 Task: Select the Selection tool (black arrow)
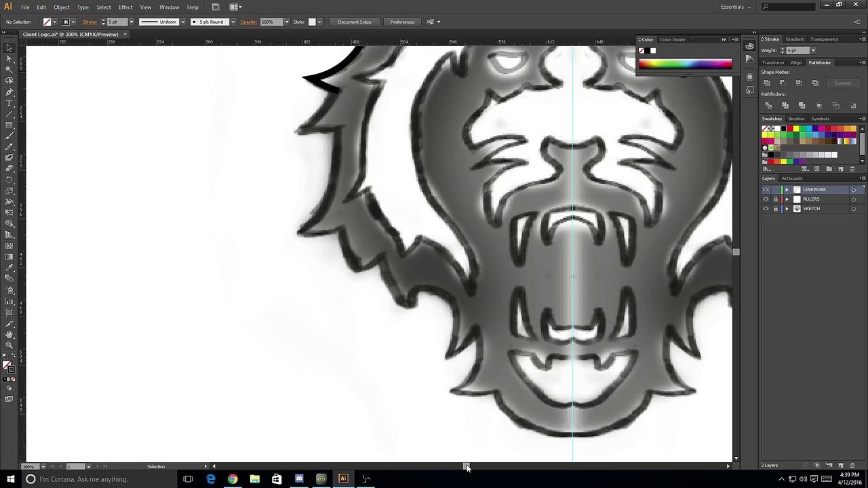(9, 47)
